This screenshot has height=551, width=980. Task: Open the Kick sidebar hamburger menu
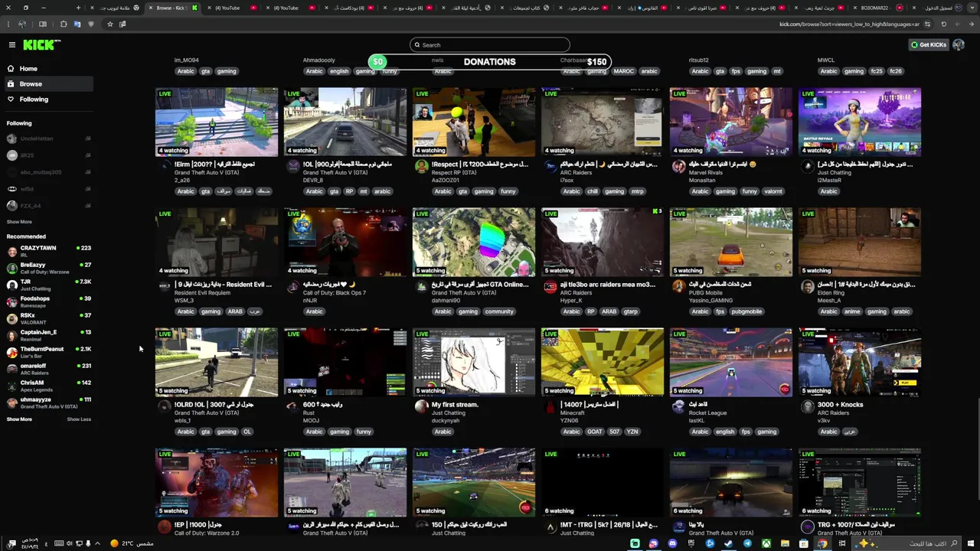tap(12, 45)
